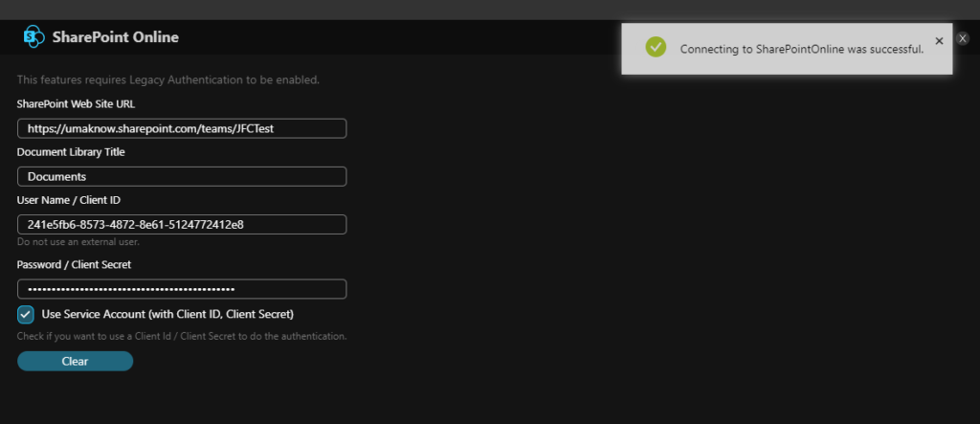This screenshot has width=980, height=424.
Task: Select the User Name / Client ID field
Action: point(182,225)
